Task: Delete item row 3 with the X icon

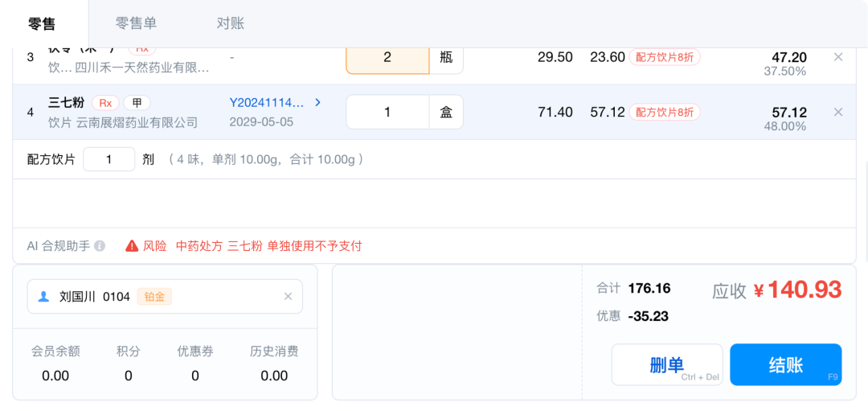Action: [x=838, y=57]
